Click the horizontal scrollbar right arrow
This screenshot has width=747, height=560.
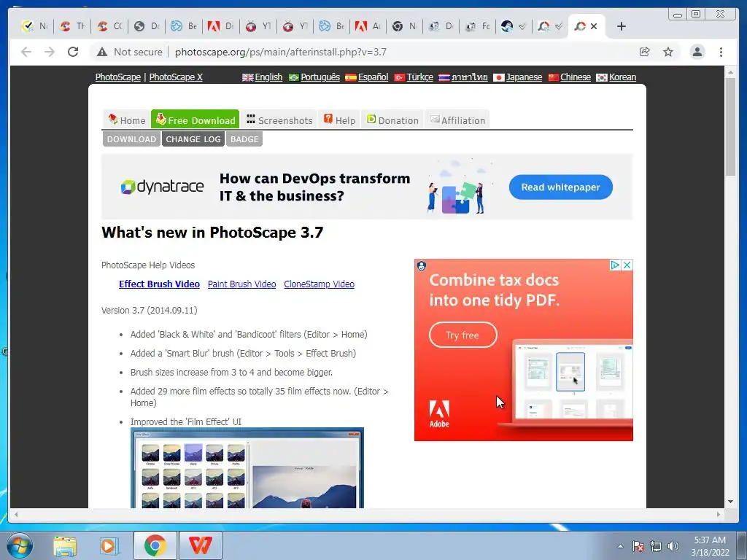(719, 514)
